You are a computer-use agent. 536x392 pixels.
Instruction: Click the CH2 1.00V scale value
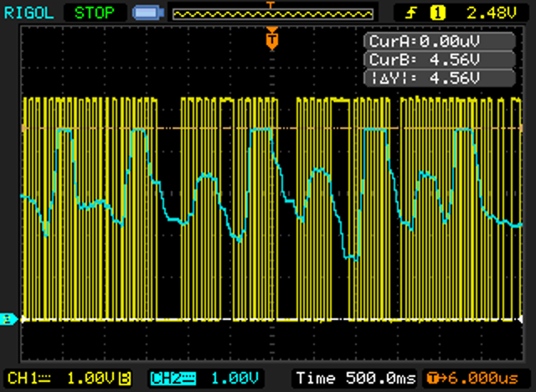(234, 379)
